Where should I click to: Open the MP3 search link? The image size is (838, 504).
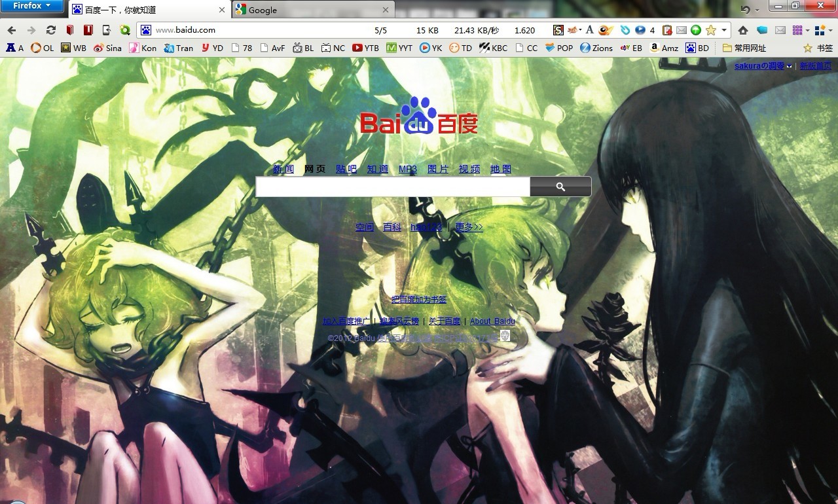pos(408,169)
